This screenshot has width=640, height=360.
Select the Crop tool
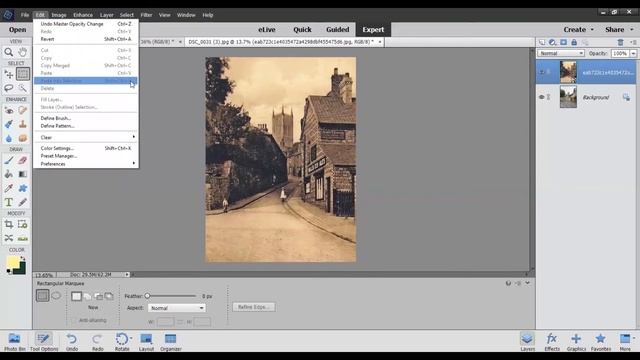pos(9,224)
